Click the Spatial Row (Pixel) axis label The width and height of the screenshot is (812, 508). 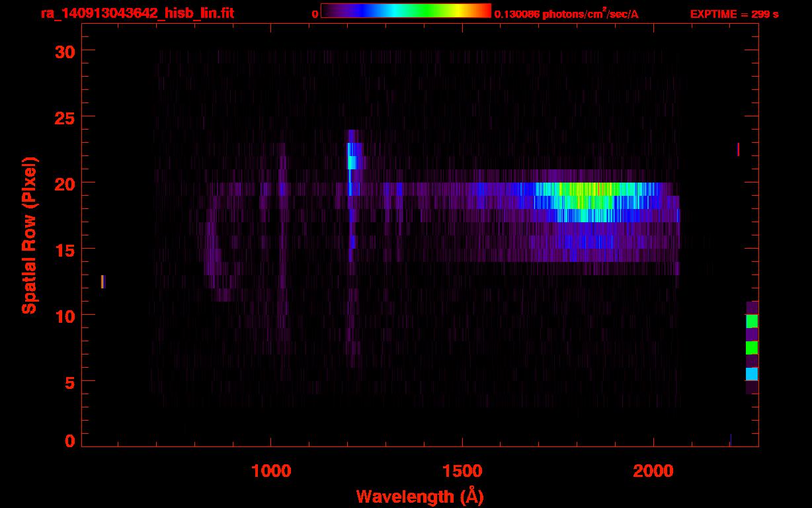(x=29, y=235)
